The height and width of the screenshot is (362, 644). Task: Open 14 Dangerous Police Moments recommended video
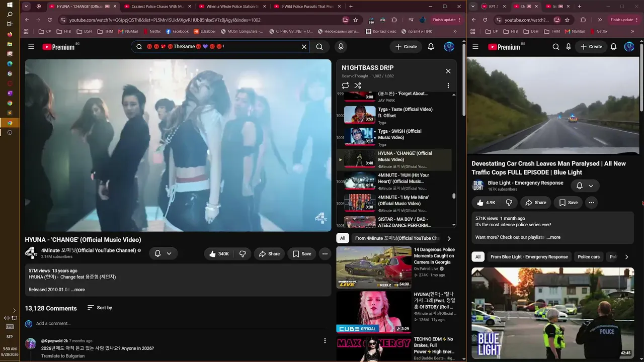[x=374, y=267]
